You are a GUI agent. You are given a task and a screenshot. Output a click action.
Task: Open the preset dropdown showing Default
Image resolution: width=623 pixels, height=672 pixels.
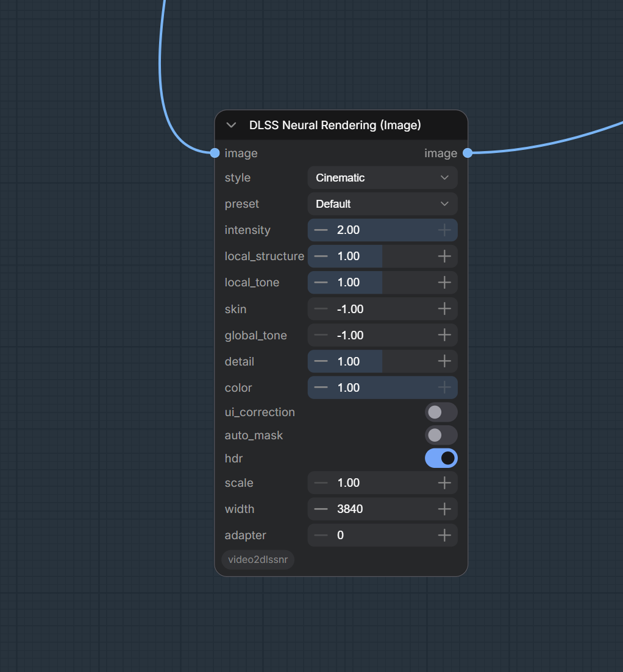pyautogui.click(x=382, y=204)
